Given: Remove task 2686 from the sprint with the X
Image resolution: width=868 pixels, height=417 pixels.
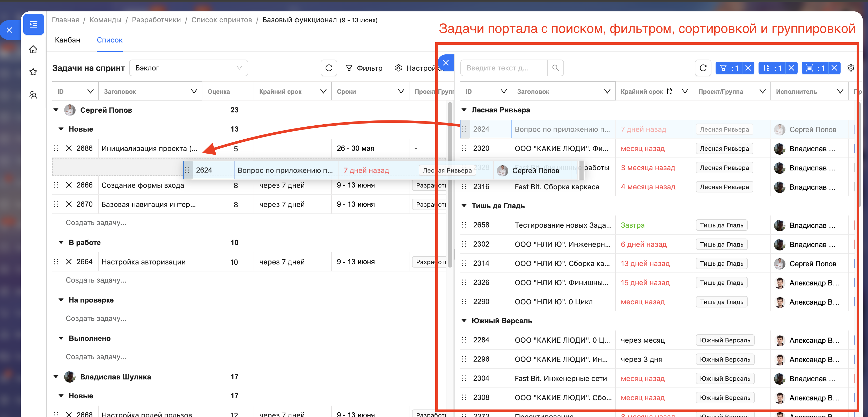Looking at the screenshot, I should tap(69, 148).
